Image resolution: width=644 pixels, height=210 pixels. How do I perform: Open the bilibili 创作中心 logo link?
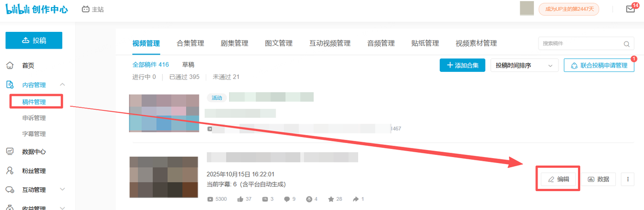pos(37,9)
